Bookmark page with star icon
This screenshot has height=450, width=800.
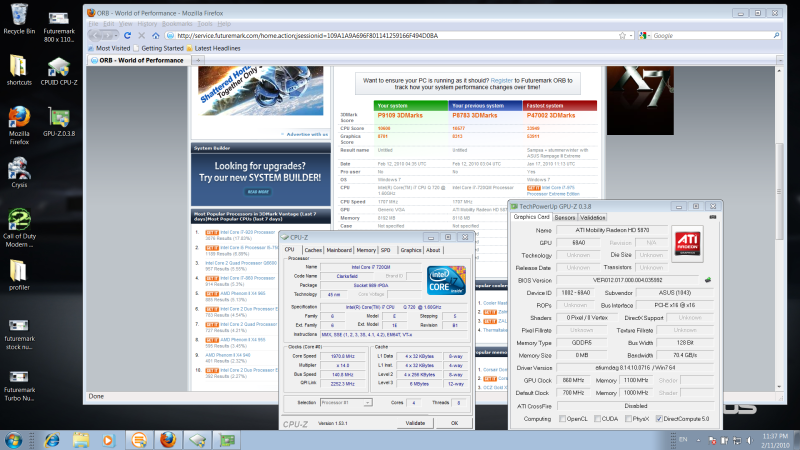(622, 36)
